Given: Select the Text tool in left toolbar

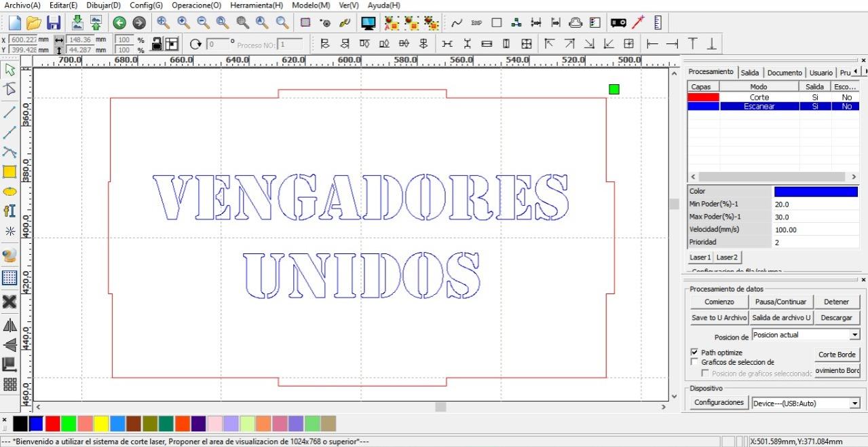Looking at the screenshot, I should 10,211.
